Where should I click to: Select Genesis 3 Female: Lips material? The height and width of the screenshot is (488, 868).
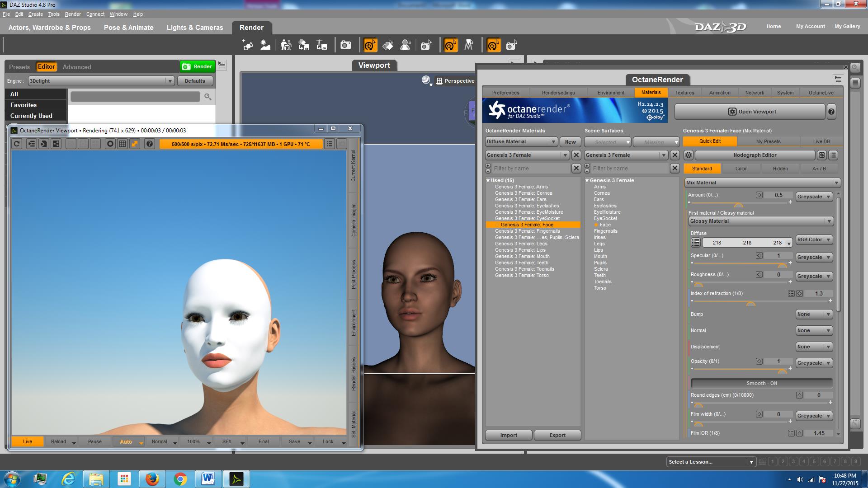(520, 250)
